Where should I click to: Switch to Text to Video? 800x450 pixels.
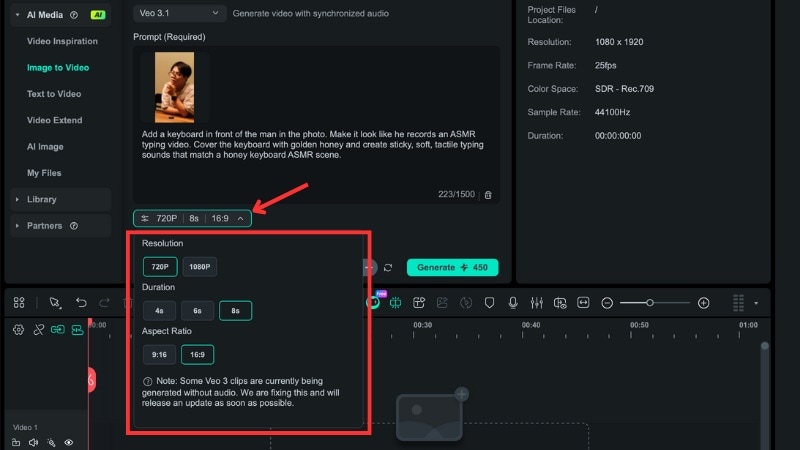point(54,94)
